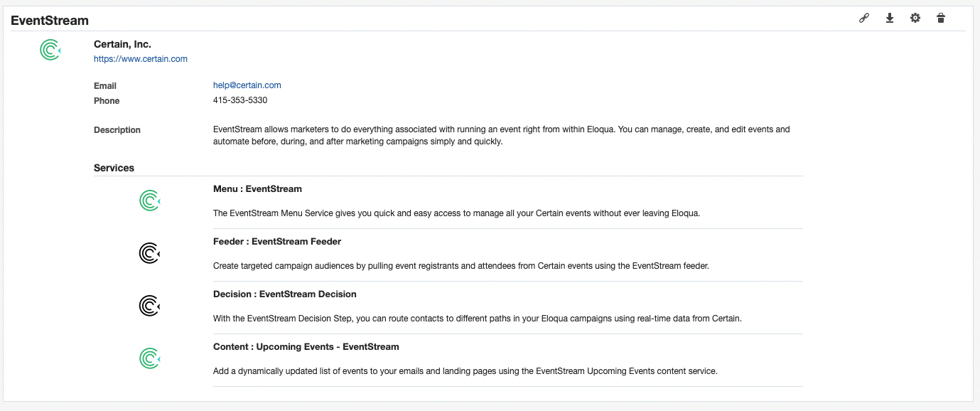Click the green Menu service logo icon
Image resolution: width=980 pixels, height=411 pixels.
150,201
